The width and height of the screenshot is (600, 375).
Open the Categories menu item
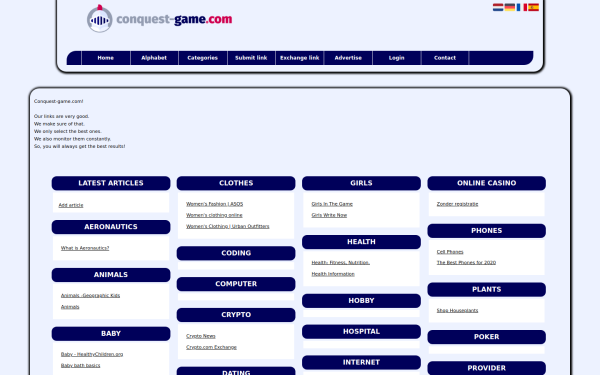(x=203, y=58)
